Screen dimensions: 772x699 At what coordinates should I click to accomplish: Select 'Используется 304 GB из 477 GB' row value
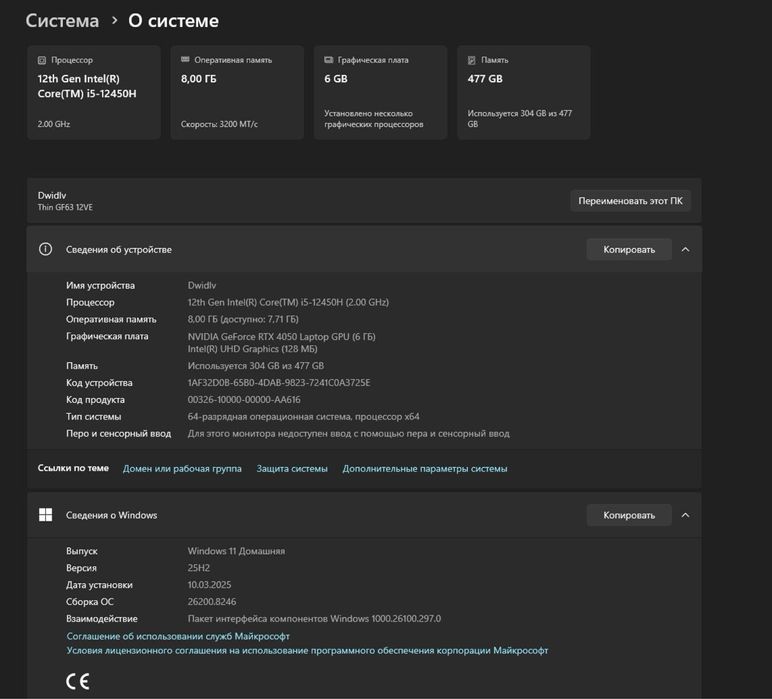pos(256,366)
